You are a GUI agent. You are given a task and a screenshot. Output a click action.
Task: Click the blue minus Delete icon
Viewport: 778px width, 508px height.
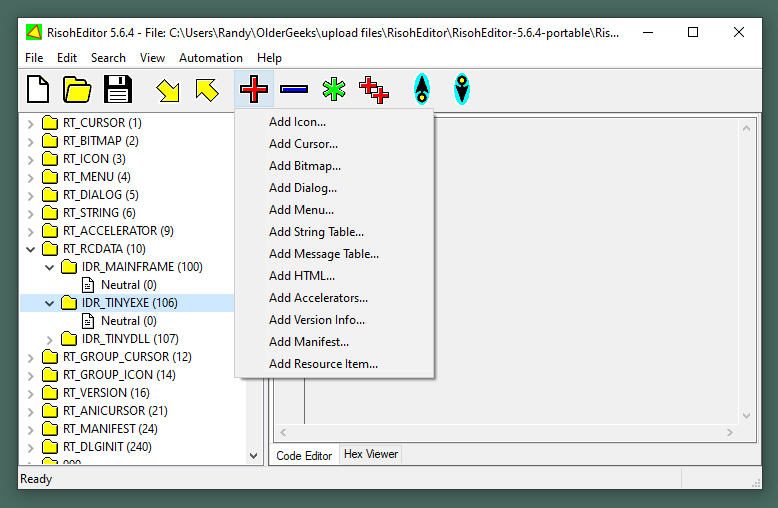tap(294, 89)
